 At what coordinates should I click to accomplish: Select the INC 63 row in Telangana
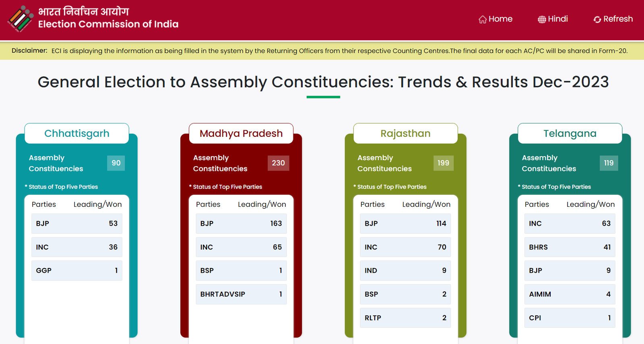tap(570, 224)
